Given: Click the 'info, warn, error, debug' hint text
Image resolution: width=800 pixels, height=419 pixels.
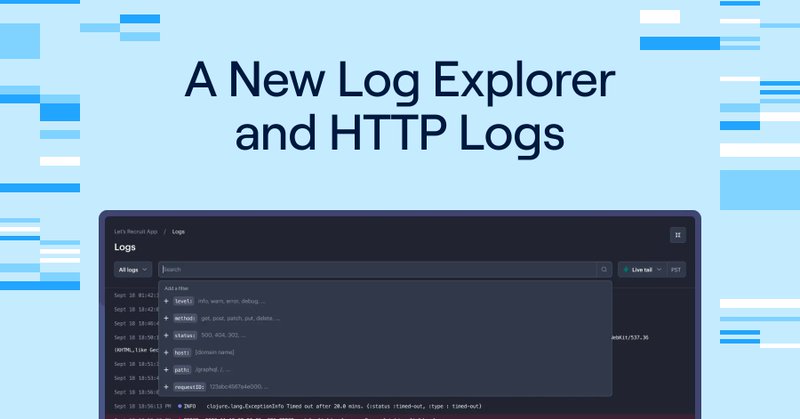Looking at the screenshot, I should pos(232,301).
